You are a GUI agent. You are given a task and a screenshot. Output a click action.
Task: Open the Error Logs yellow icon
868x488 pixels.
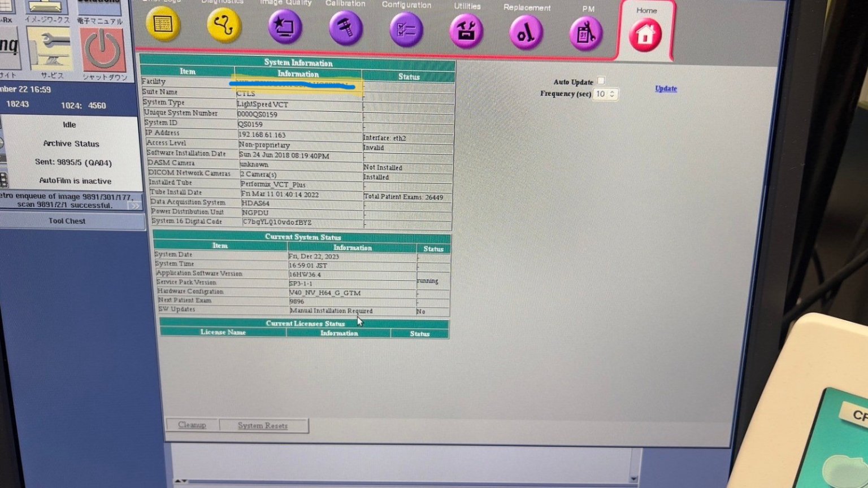pyautogui.click(x=163, y=25)
